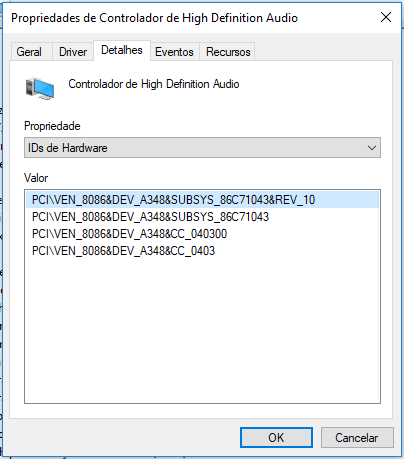Screen dimensions: 404x459
Task: Select the ID ending in CC_0403
Action: click(123, 251)
